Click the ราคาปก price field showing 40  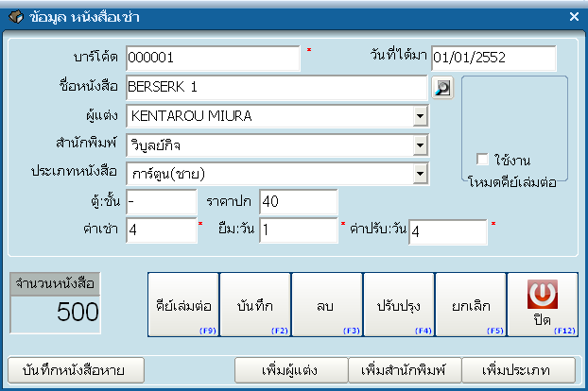click(x=299, y=202)
